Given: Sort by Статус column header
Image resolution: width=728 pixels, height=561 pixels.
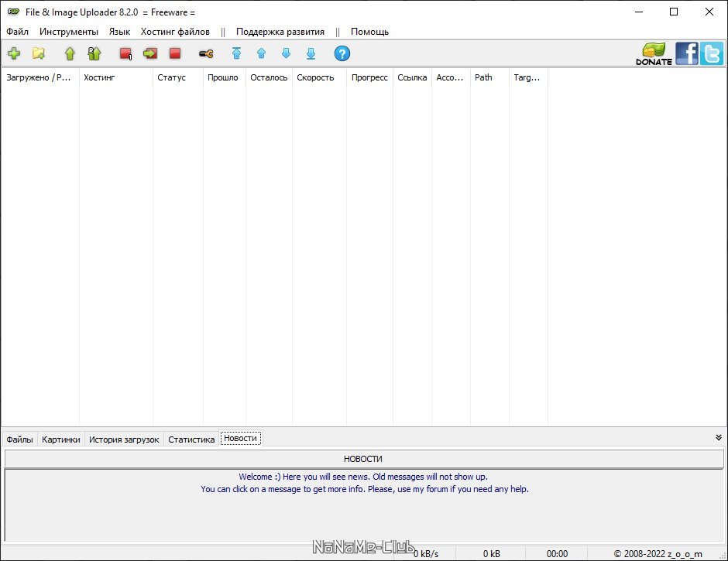Looking at the screenshot, I should pyautogui.click(x=178, y=77).
